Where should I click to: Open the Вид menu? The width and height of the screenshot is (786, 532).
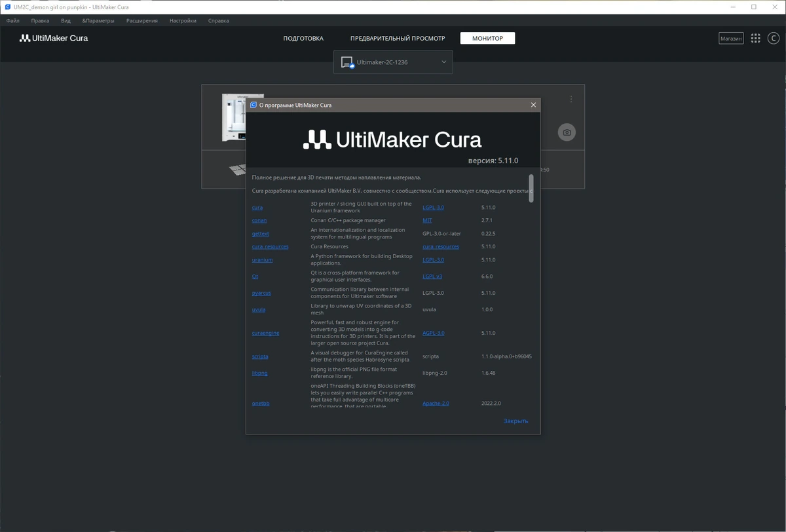coord(65,20)
